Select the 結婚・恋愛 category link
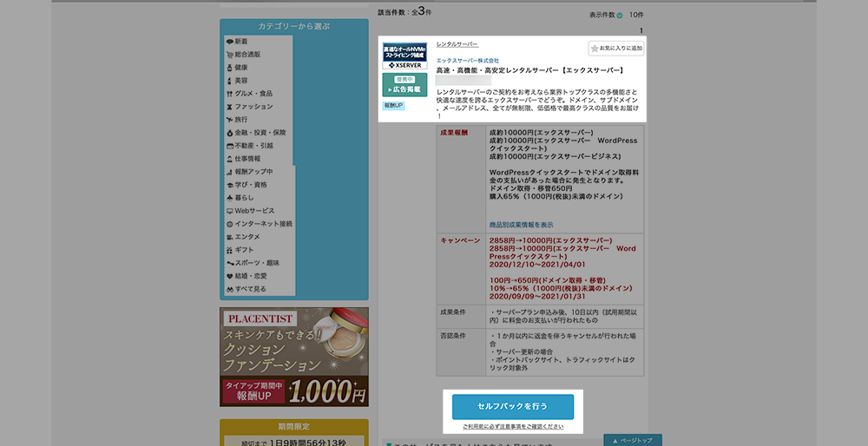This screenshot has height=446, width=868. (x=251, y=276)
